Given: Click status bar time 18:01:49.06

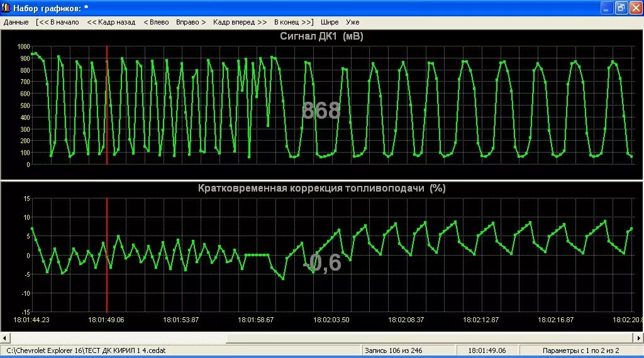Looking at the screenshot, I should 487,350.
